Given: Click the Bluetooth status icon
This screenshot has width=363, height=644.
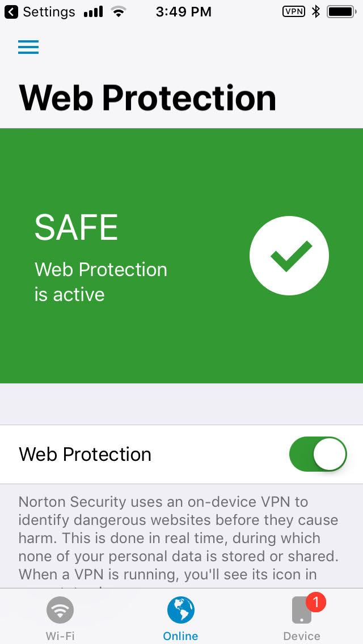Looking at the screenshot, I should [x=316, y=11].
